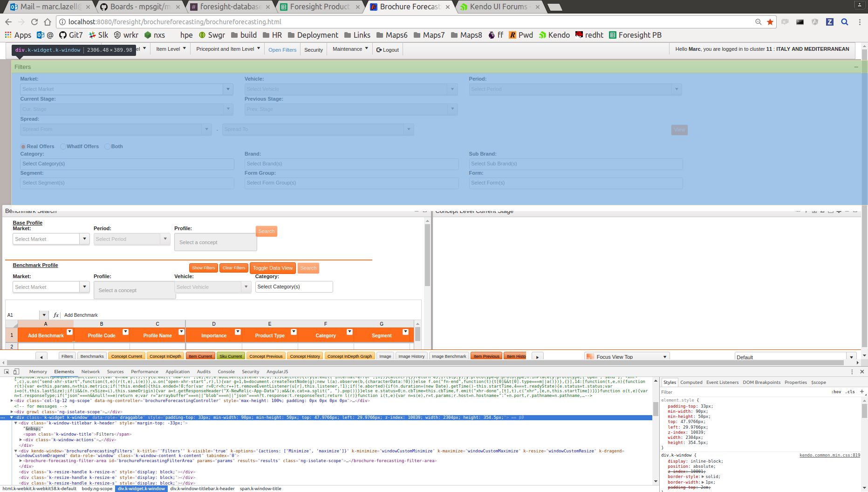Open the Select Vehicle dropdown in Filters
Screen dimensions: 868x492
coord(452,89)
